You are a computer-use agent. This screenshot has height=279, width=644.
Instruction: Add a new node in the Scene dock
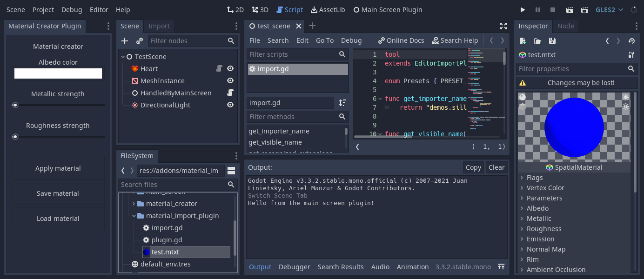[125, 40]
